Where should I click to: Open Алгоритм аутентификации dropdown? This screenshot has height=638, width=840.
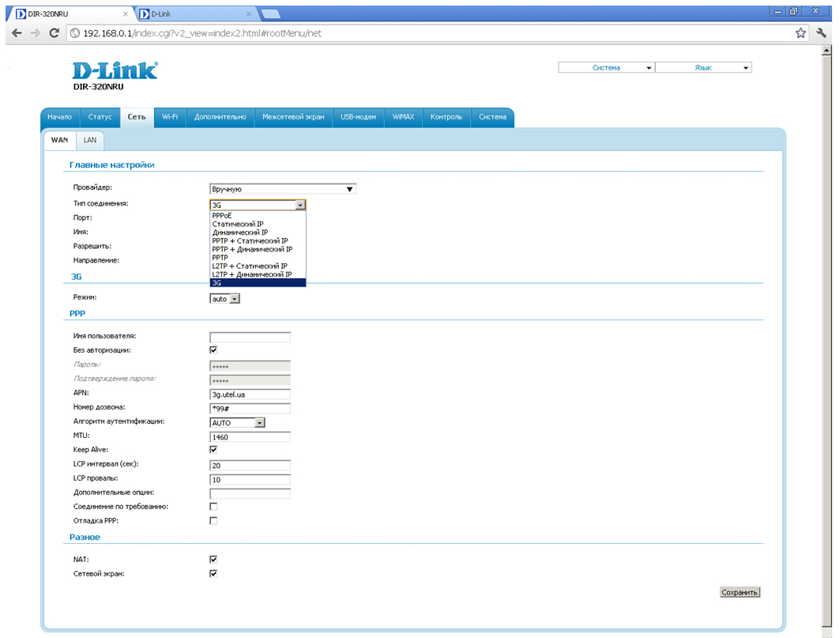[237, 423]
